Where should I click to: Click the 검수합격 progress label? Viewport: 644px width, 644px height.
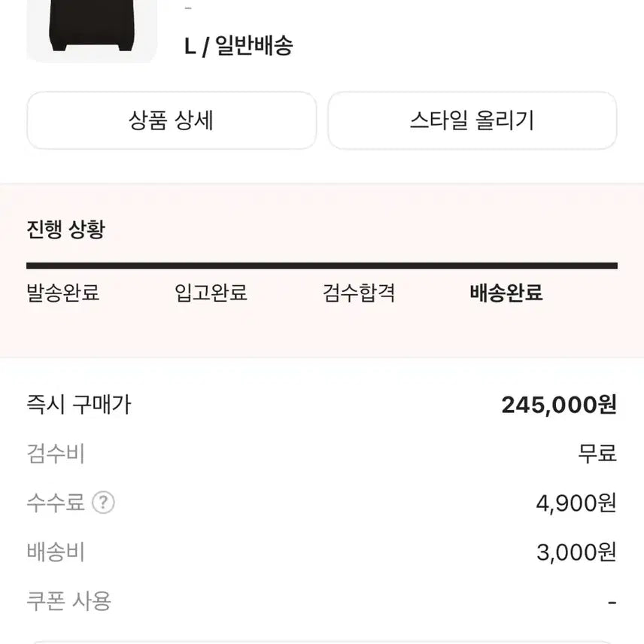360,295
